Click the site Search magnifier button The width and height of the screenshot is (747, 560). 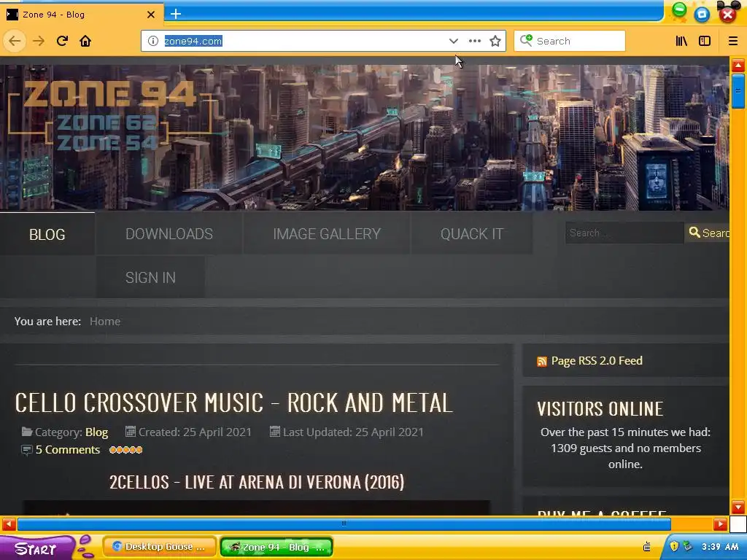pyautogui.click(x=708, y=233)
